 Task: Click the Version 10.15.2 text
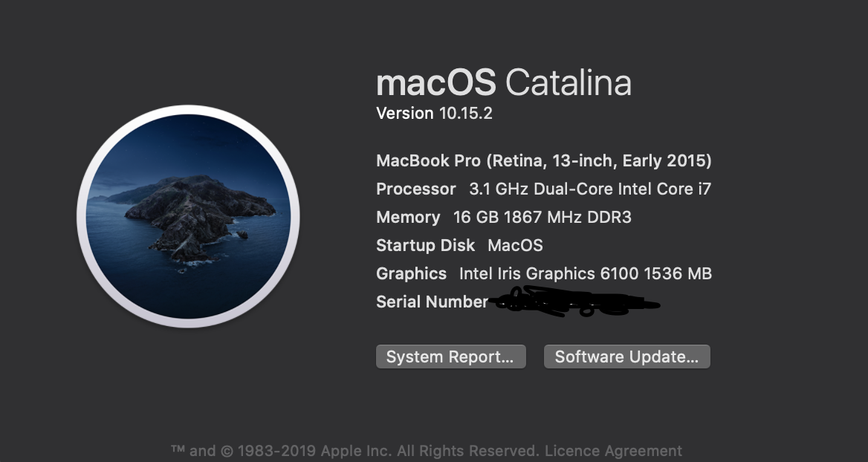434,114
